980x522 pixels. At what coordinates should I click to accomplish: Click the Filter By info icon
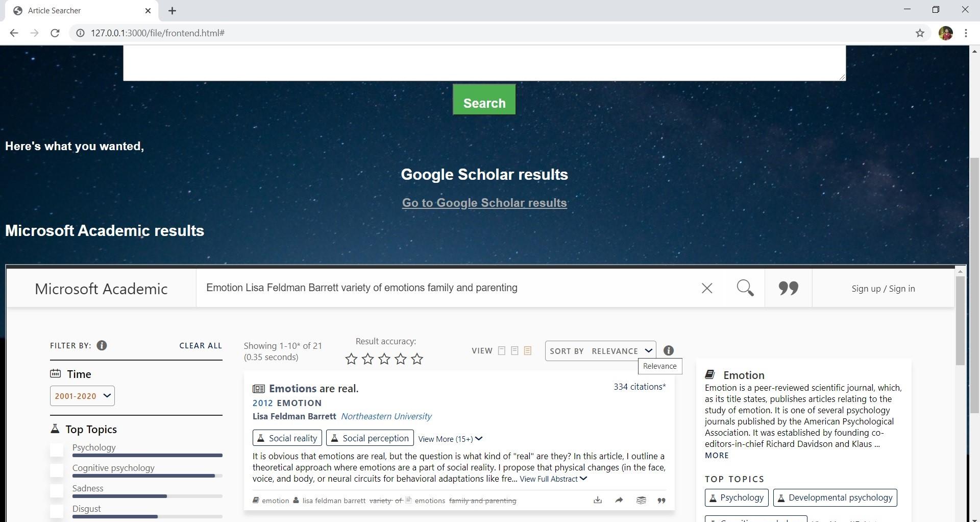point(102,346)
